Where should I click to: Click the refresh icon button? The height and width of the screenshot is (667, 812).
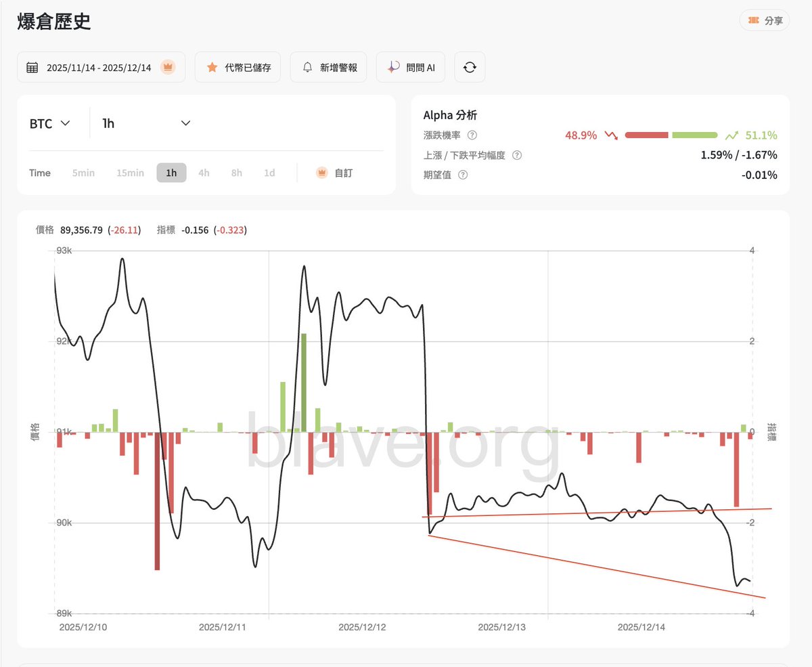pyautogui.click(x=470, y=67)
